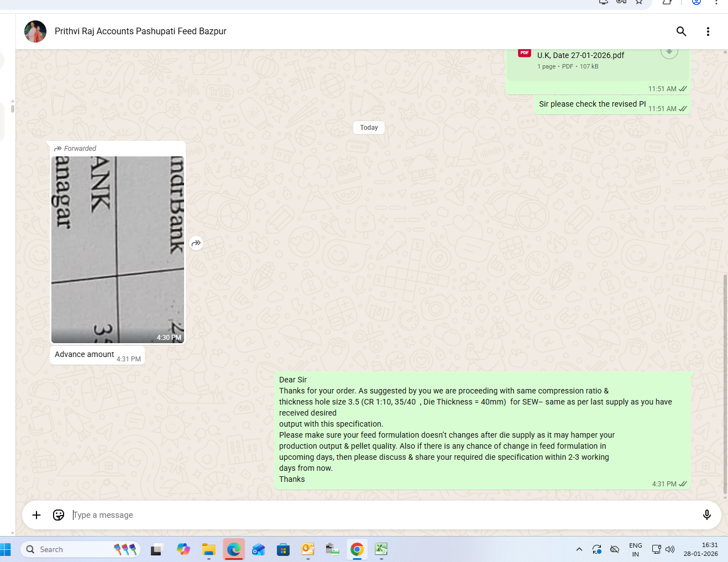Open the U.K. Date 27-01-2026.pdf attachment
The image size is (728, 562).
pos(580,56)
